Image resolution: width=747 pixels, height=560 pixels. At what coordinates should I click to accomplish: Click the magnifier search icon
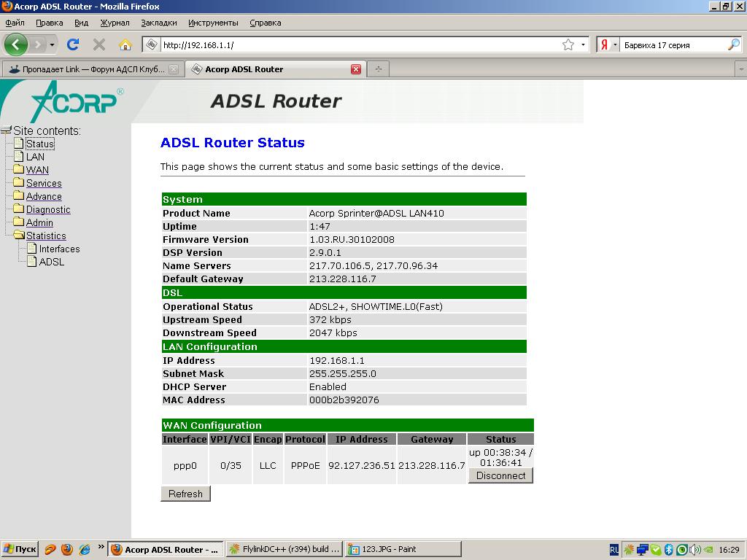click(734, 44)
